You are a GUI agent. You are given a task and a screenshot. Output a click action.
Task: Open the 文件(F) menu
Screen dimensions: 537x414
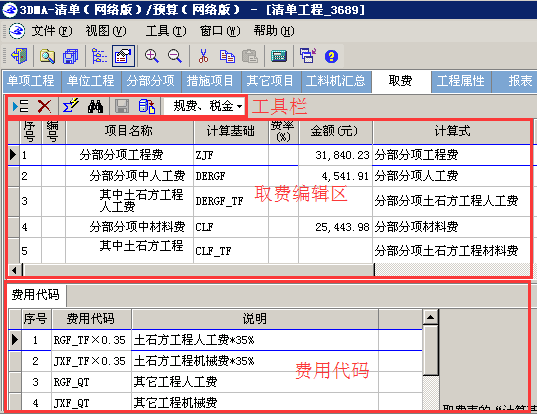[x=52, y=31]
